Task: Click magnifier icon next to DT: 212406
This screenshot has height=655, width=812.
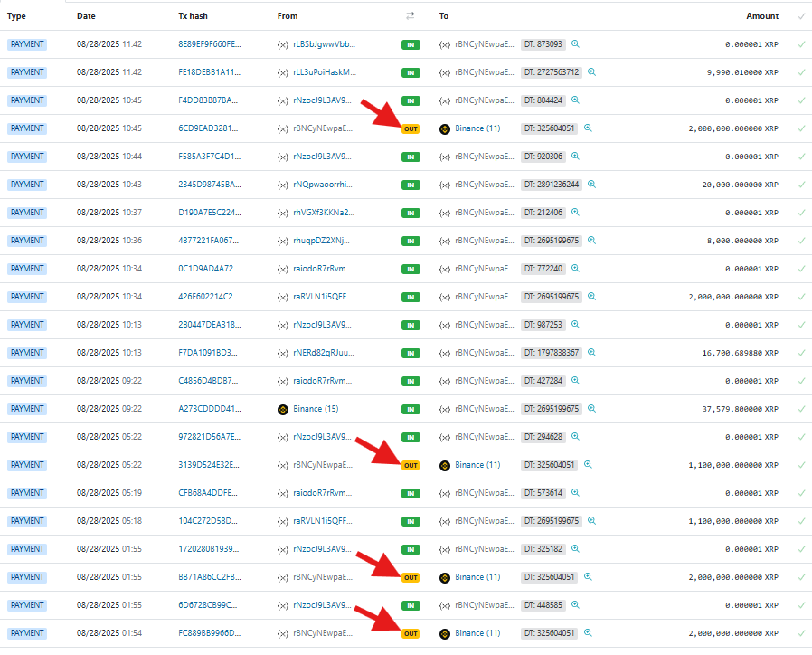Action: coord(575,212)
